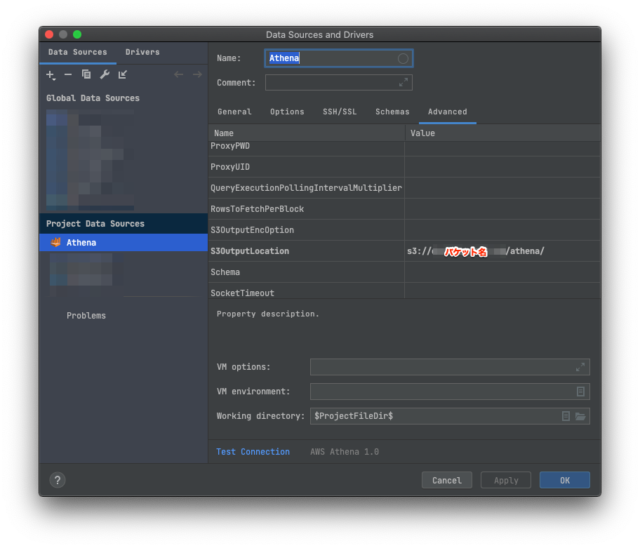Select the Athena icon in Project Data Sources
The height and width of the screenshot is (548, 640).
[56, 242]
